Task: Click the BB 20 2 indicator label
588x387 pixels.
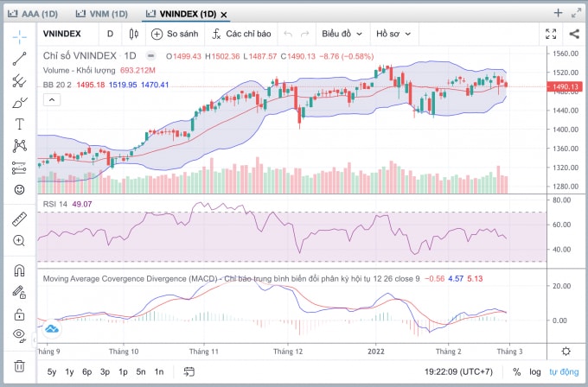Action: pos(57,85)
